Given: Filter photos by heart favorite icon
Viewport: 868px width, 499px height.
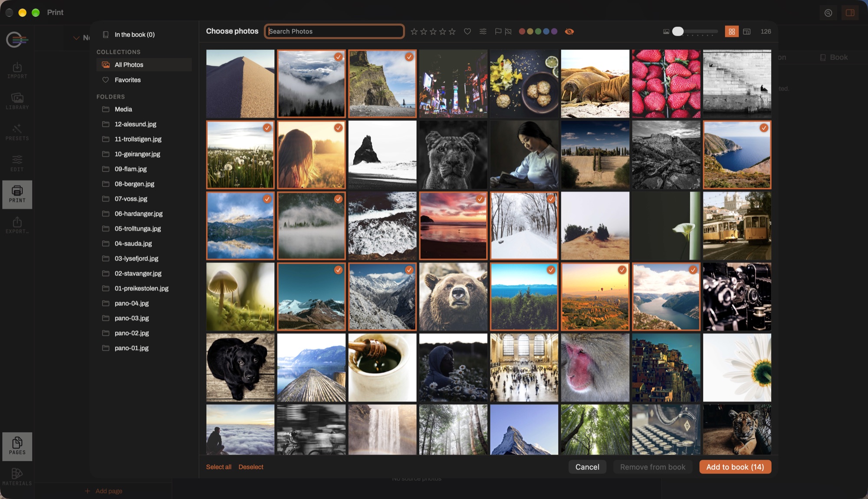Looking at the screenshot, I should point(467,31).
